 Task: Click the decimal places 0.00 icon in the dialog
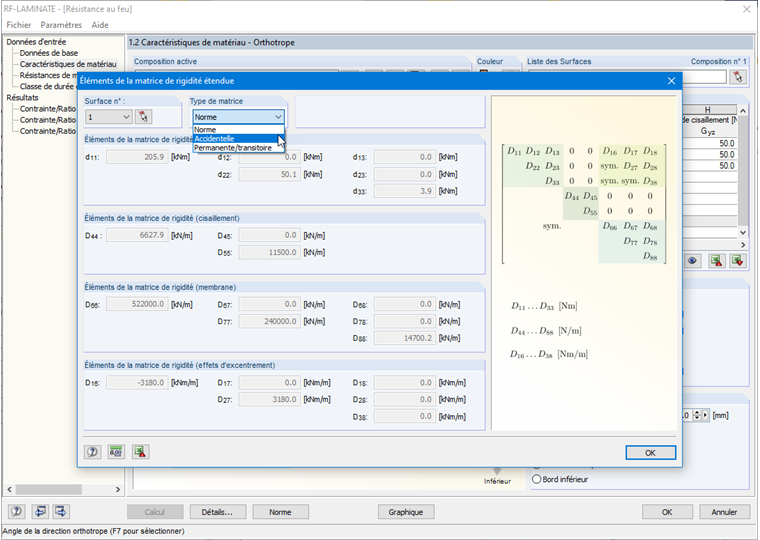click(x=116, y=452)
